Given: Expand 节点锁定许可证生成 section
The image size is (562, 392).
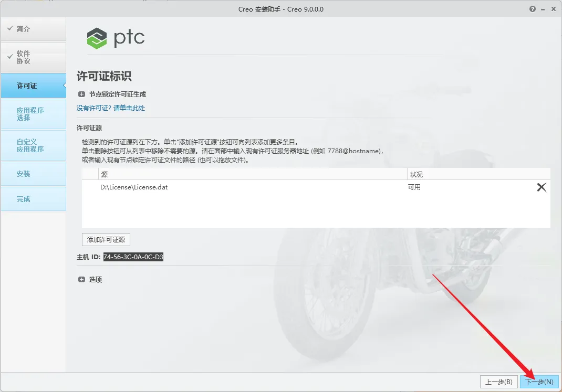Looking at the screenshot, I should pos(81,94).
